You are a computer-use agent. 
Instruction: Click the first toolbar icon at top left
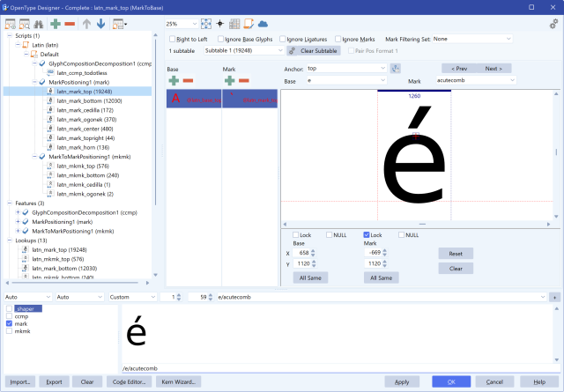click(x=10, y=24)
